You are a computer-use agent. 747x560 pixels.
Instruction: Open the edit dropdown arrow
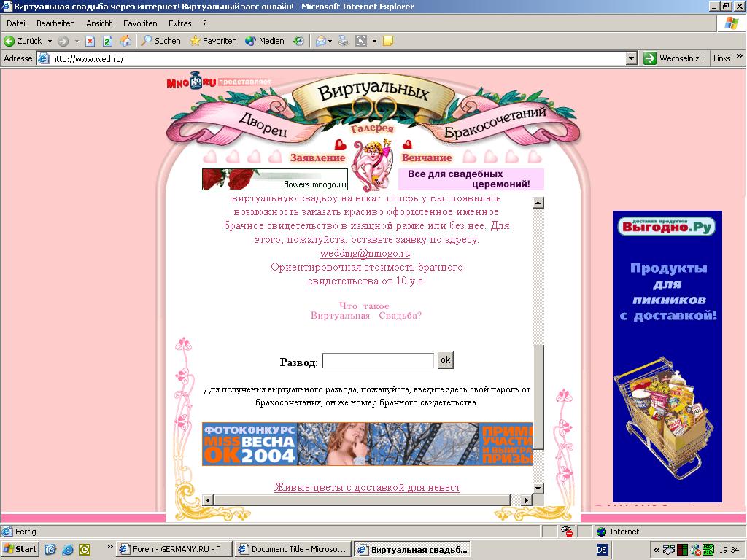(x=374, y=41)
